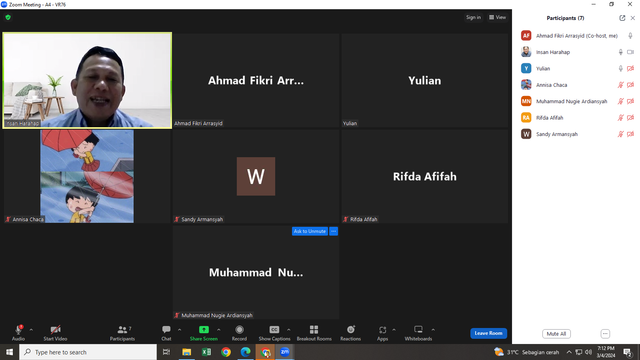Start recording with Record button

[239, 333]
